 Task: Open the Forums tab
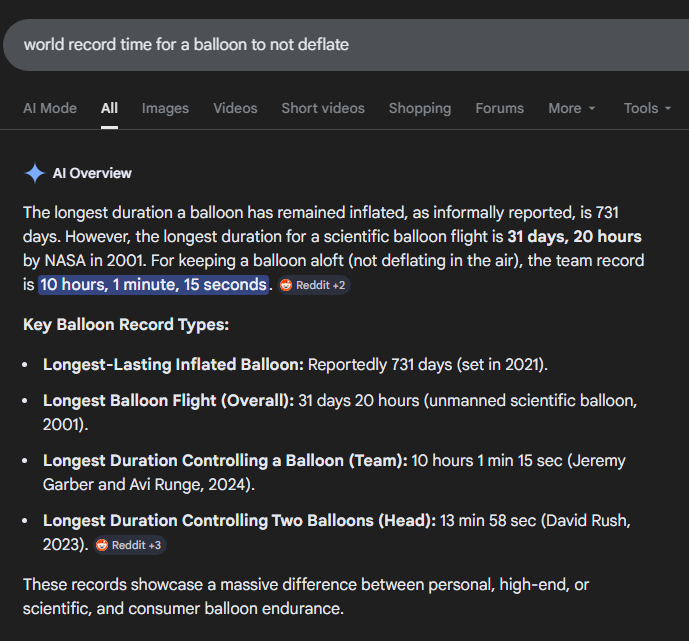point(499,108)
